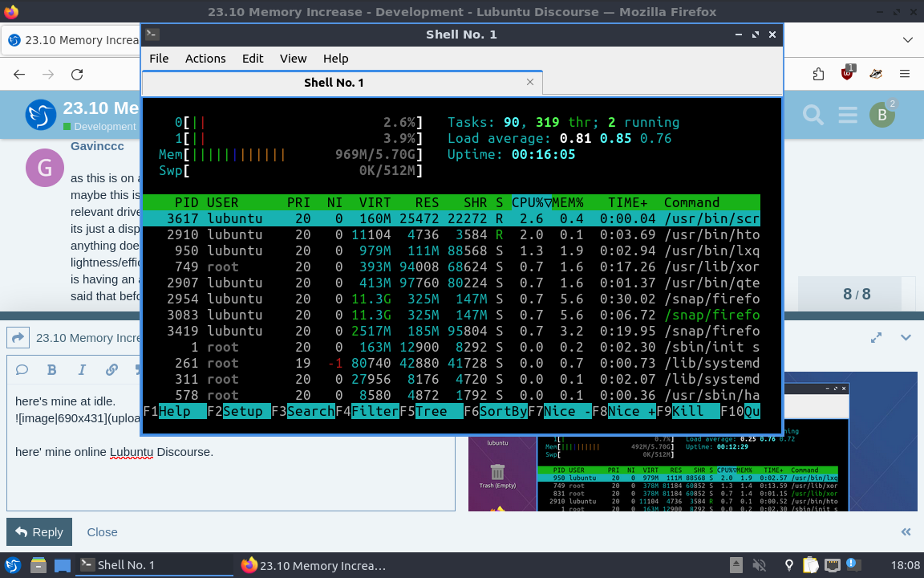Image resolution: width=924 pixels, height=578 pixels.
Task: Insert a hyperlink in the composer
Action: tap(111, 370)
